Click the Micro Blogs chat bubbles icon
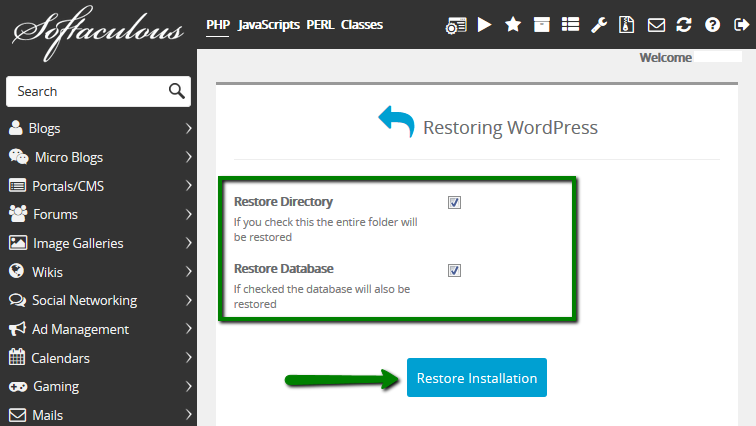 [x=18, y=157]
